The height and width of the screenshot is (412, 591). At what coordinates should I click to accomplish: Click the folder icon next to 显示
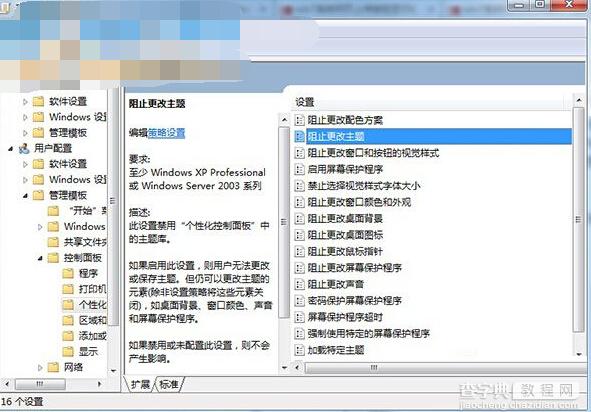68,351
